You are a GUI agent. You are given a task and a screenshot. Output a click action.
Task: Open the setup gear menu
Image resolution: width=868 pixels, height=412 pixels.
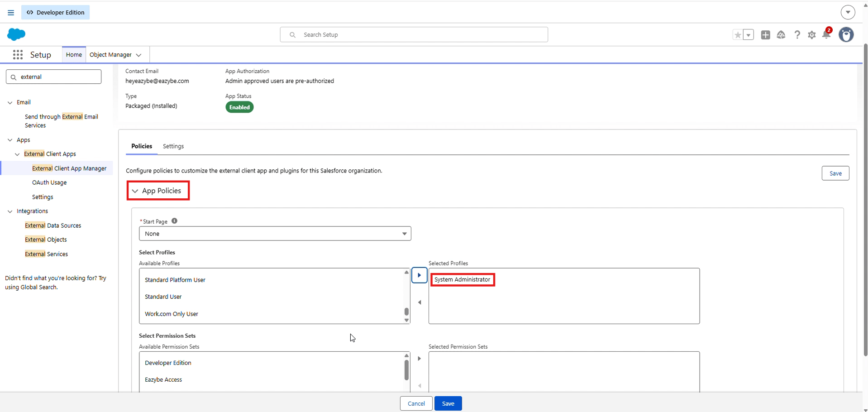click(812, 35)
